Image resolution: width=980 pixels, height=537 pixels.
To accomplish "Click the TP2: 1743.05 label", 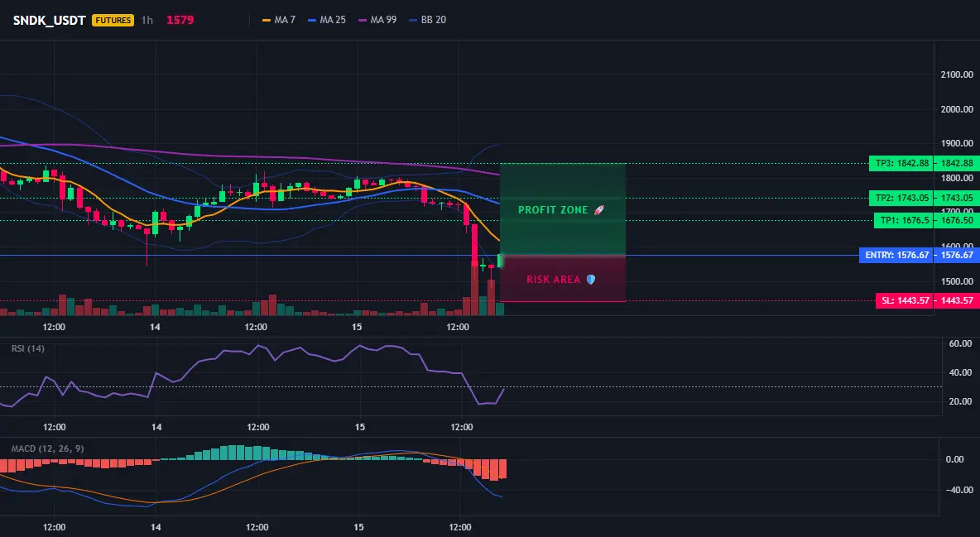I will point(901,199).
